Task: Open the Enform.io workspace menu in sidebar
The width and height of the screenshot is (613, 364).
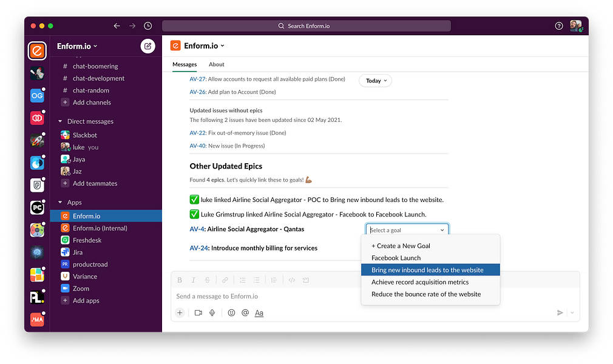Action: click(x=77, y=46)
